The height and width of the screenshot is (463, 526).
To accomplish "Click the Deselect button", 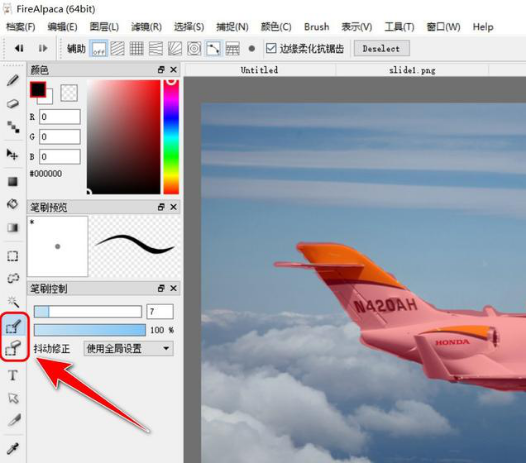I will [x=381, y=49].
